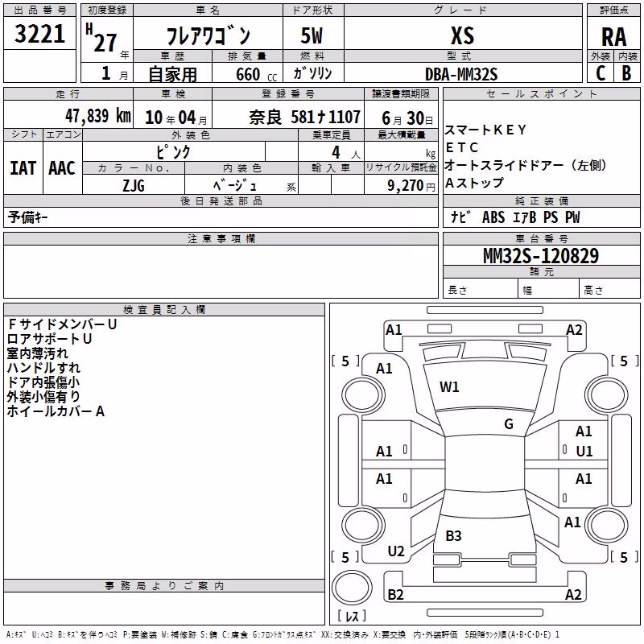Select door type 5W
Image resolution: width=644 pixels, height=644 pixels.
[312, 35]
